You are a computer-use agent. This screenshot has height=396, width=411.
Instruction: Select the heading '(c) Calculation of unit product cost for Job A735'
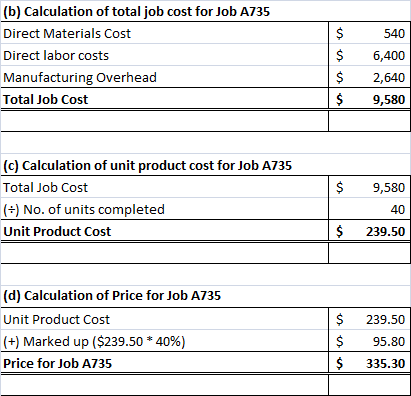click(147, 166)
